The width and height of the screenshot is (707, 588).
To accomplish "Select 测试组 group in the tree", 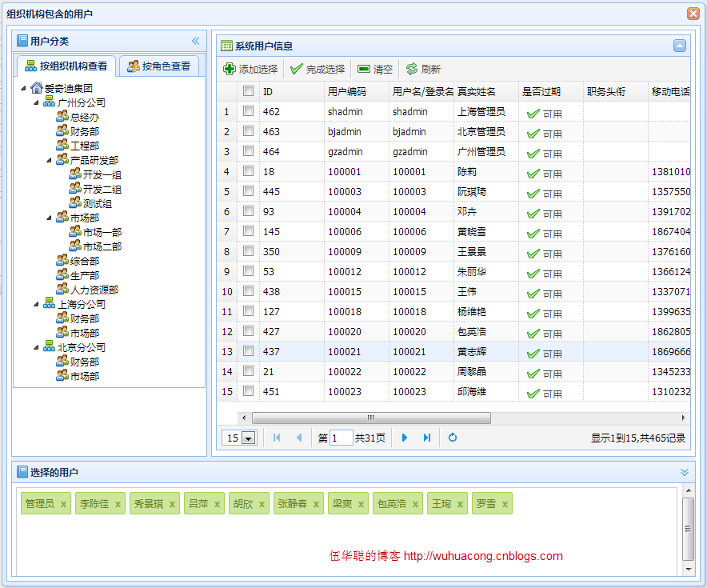I will pyautogui.click(x=97, y=203).
